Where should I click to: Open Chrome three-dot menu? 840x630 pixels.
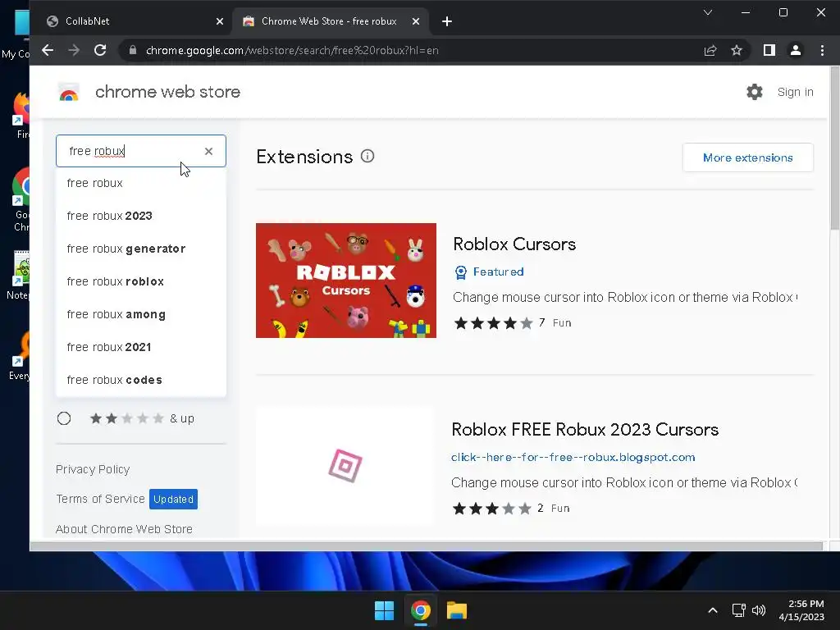coord(822,50)
